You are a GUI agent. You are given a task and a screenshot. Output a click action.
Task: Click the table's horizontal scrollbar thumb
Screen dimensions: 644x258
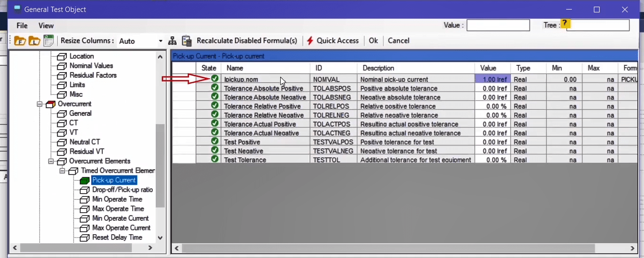point(389,248)
